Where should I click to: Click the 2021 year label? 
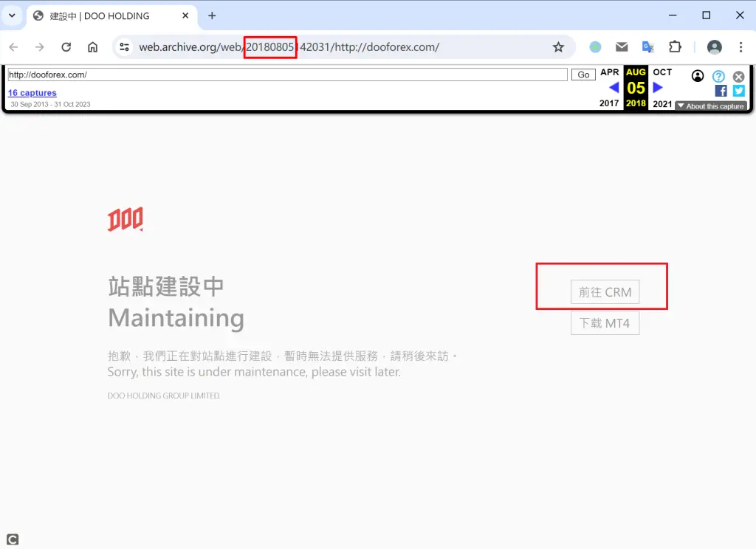point(662,103)
